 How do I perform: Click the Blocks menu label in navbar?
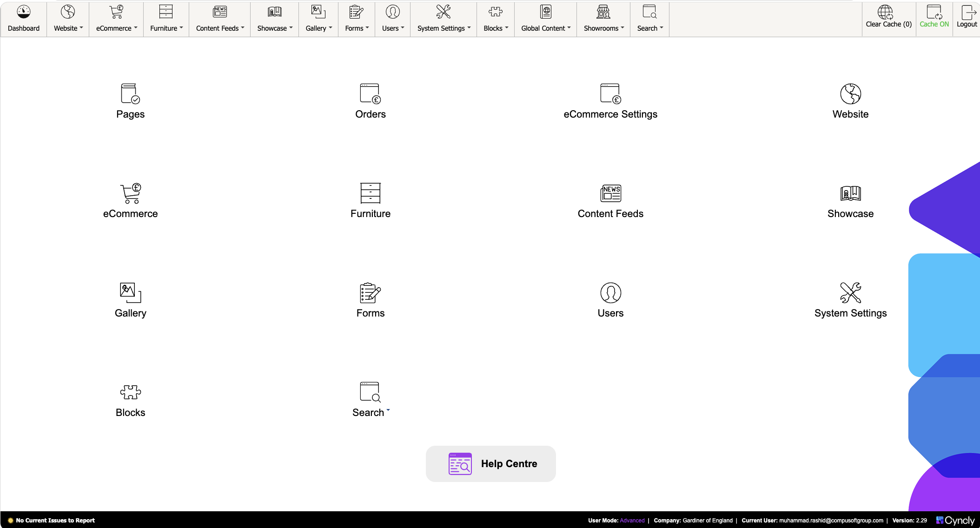[493, 28]
